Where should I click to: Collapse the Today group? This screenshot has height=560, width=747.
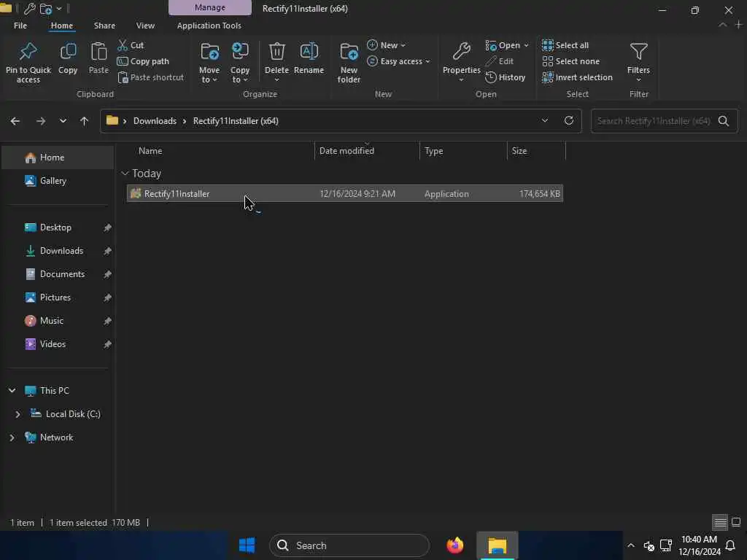tap(125, 174)
